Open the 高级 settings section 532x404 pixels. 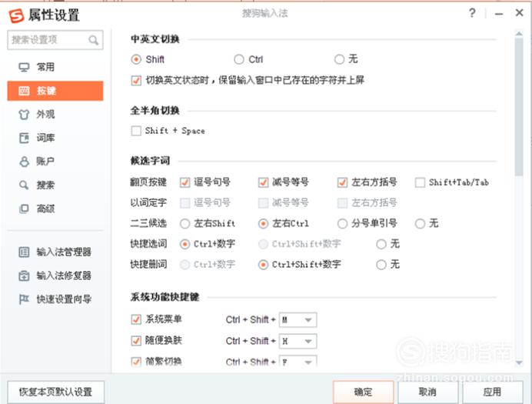[x=55, y=209]
